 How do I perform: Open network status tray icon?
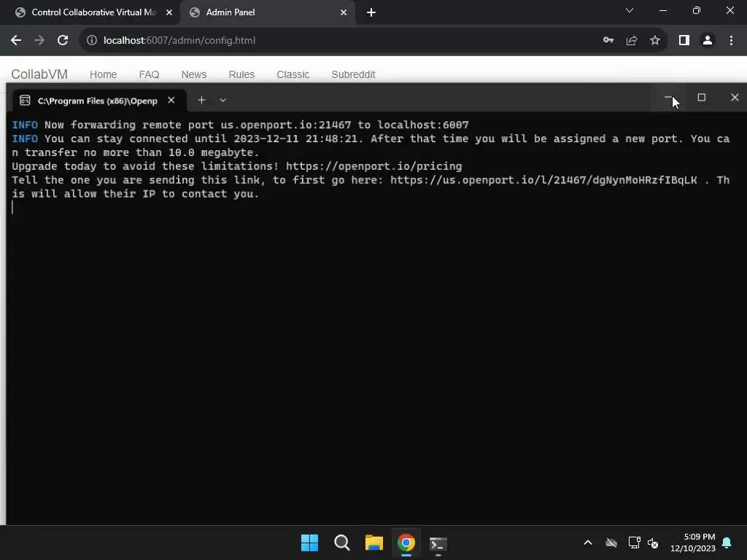coord(634,542)
